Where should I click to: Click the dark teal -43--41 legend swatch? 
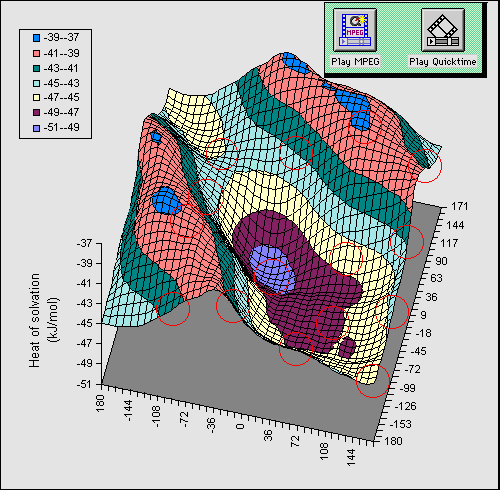(36, 68)
